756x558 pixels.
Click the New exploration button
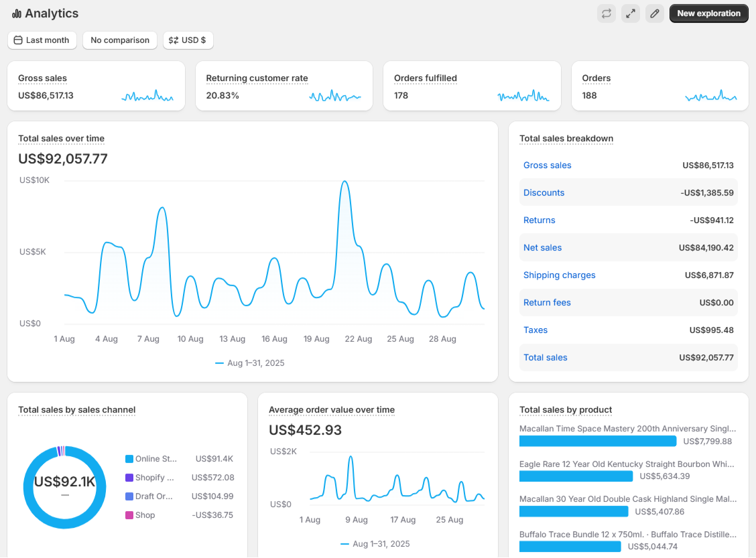click(708, 13)
